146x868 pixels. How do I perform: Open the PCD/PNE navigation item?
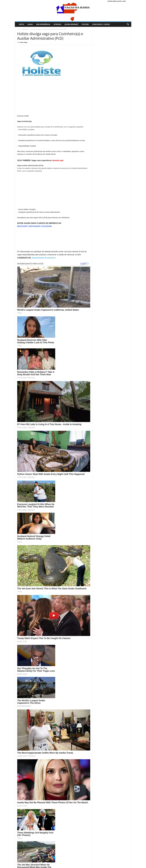click(85, 24)
